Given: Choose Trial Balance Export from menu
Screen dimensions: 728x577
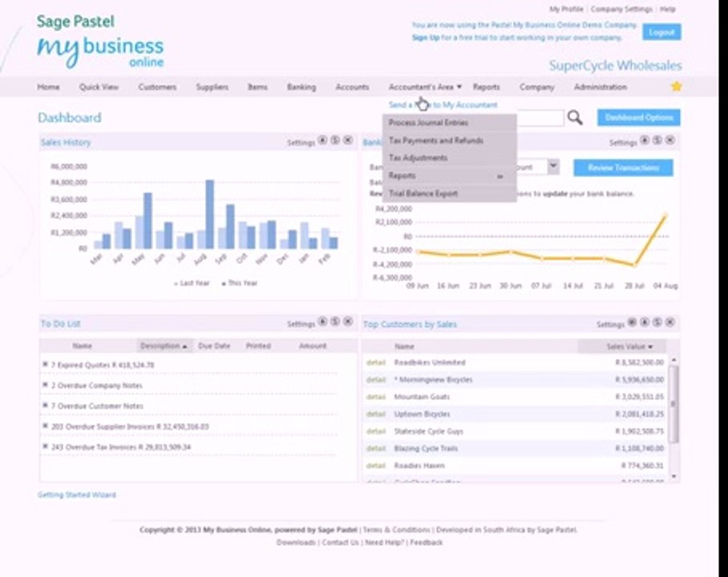Looking at the screenshot, I should tap(449, 193).
